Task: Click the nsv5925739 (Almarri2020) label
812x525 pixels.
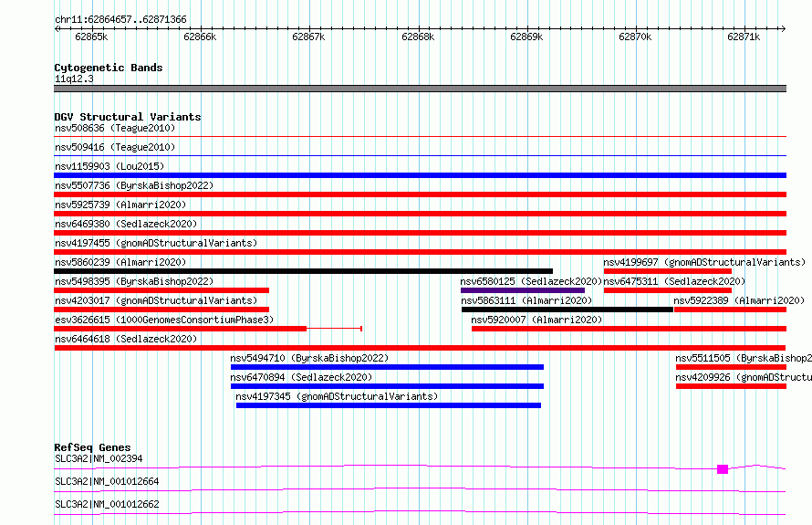Action: (x=120, y=205)
